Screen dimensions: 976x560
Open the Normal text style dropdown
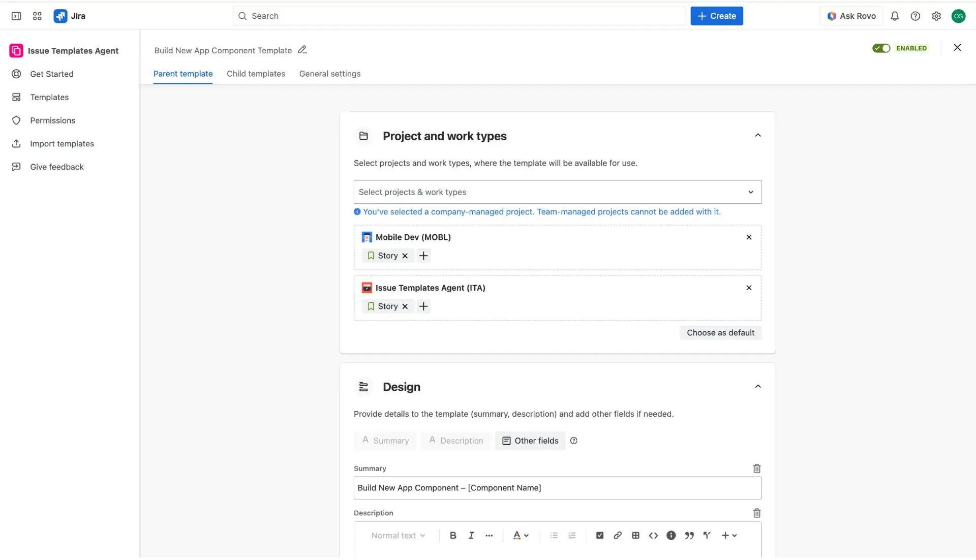[398, 535]
